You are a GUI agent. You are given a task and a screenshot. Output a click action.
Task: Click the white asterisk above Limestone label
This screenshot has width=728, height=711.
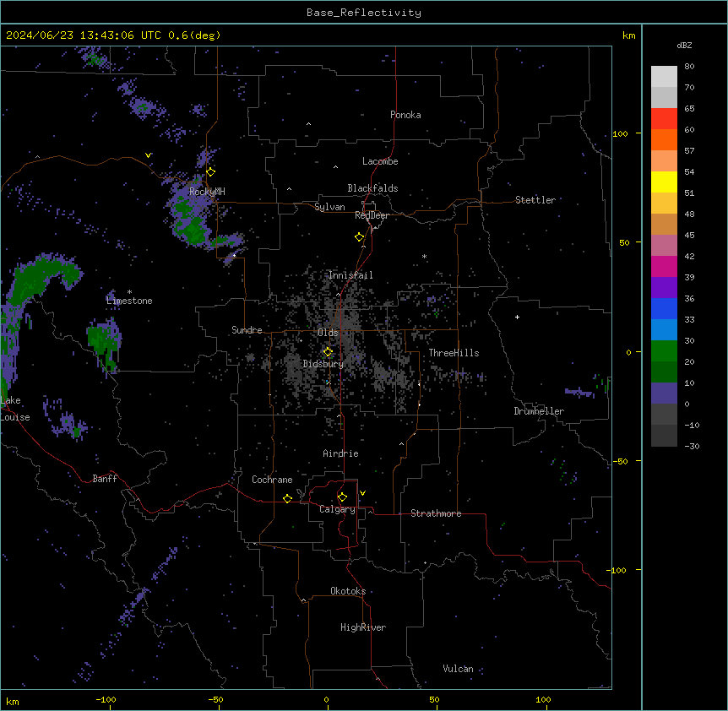click(129, 292)
